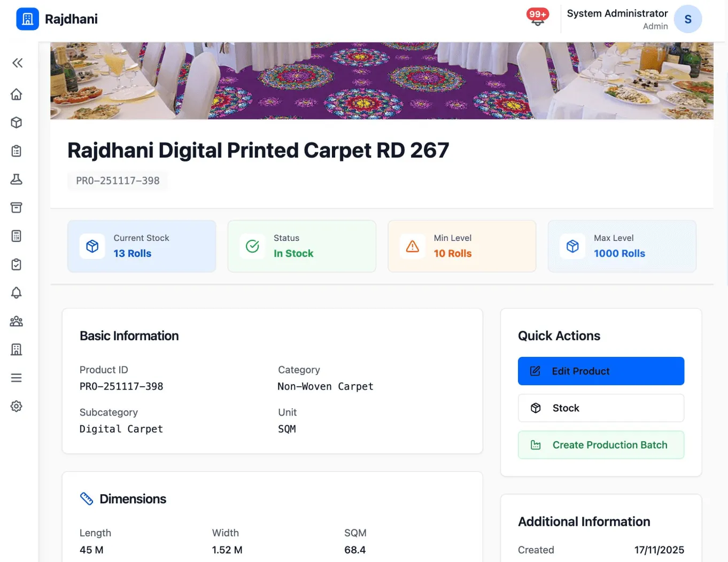Open the calculator sidebar icon
The image size is (728, 562).
[17, 236]
